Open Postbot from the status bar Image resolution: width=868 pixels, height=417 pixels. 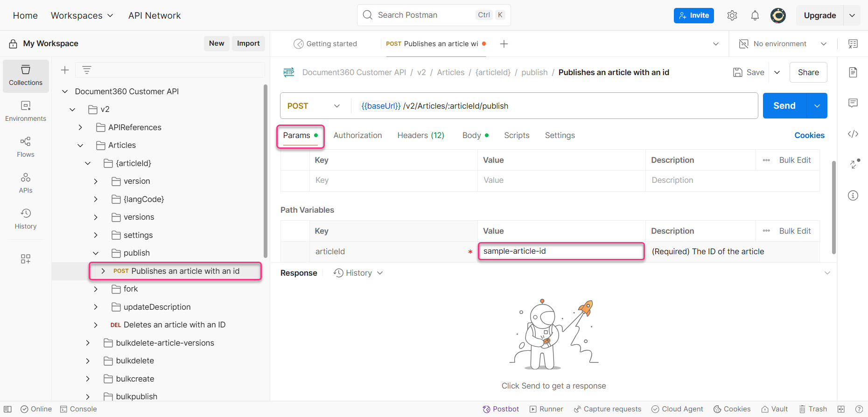(501, 409)
